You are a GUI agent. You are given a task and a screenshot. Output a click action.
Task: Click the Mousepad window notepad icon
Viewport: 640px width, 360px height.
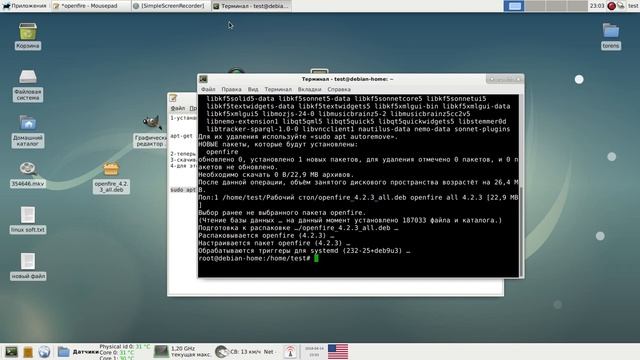pyautogui.click(x=173, y=98)
